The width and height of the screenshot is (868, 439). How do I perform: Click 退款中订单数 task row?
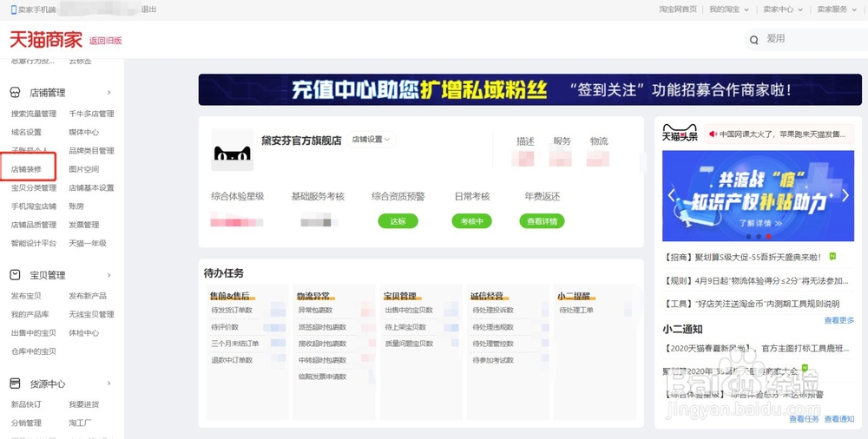tap(232, 360)
